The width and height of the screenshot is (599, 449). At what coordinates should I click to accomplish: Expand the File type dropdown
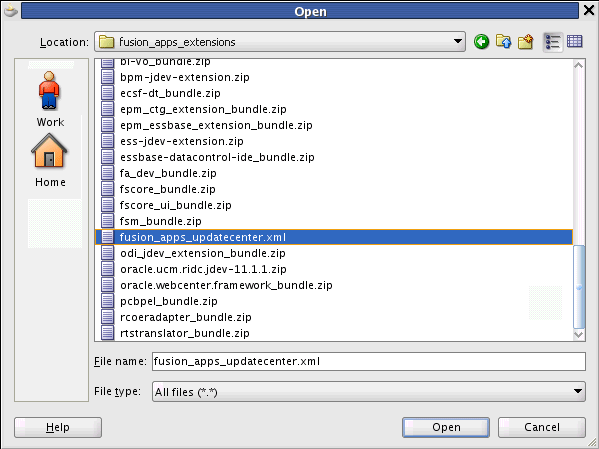coord(578,391)
